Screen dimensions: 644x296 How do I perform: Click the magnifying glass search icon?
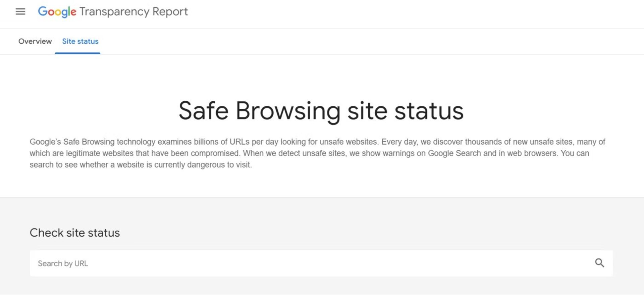599,263
